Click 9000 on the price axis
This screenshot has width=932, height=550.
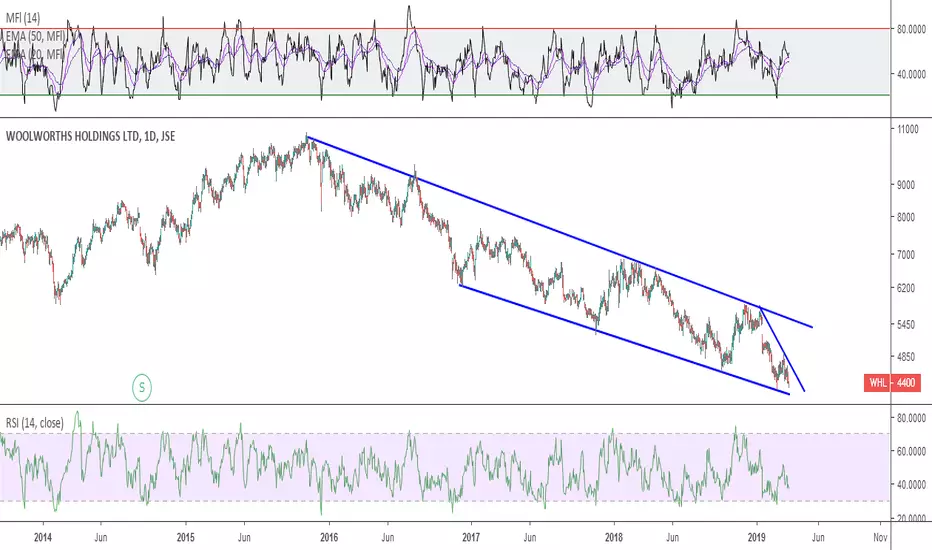pyautogui.click(x=906, y=185)
